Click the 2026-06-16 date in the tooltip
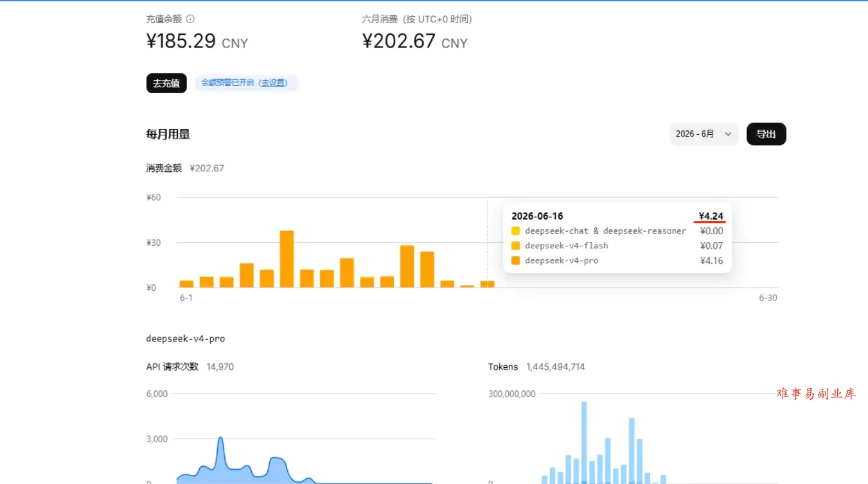868x484 pixels. click(537, 216)
